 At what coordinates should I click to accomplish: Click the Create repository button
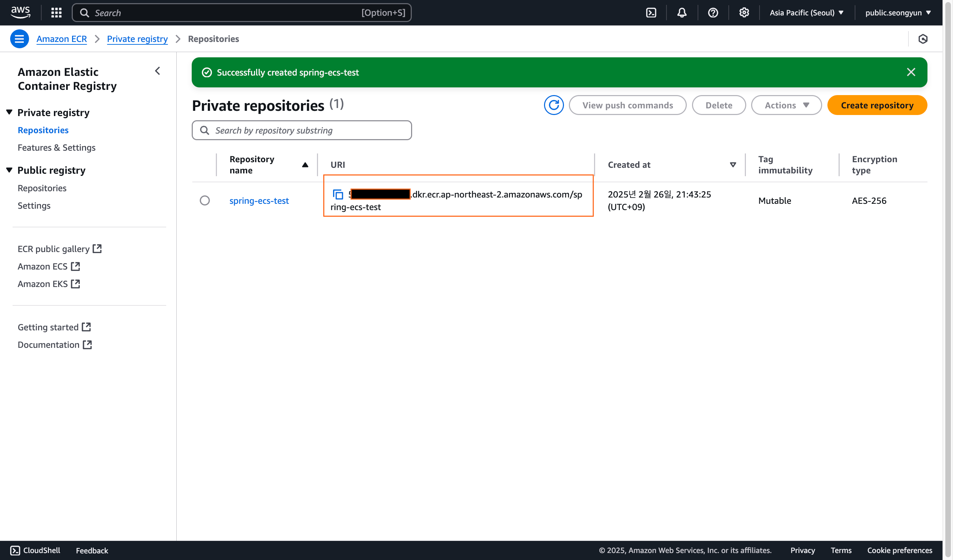[877, 105]
